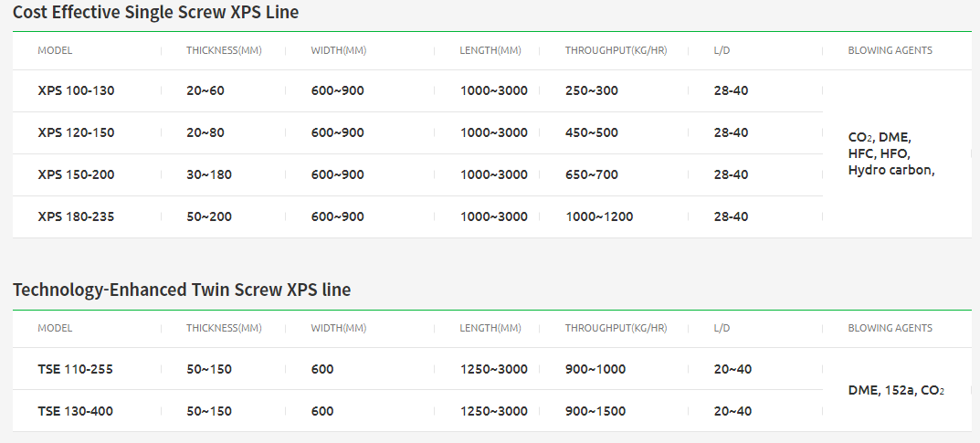
Task: Click the MODEL header in the single screw table
Action: [55, 50]
